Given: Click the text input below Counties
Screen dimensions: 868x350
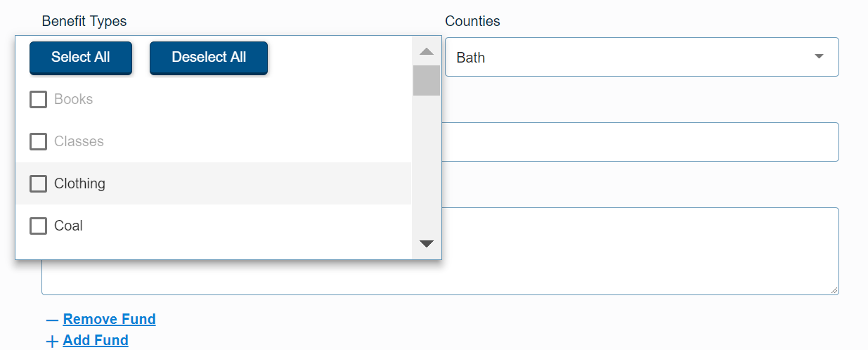Looking at the screenshot, I should (x=640, y=142).
